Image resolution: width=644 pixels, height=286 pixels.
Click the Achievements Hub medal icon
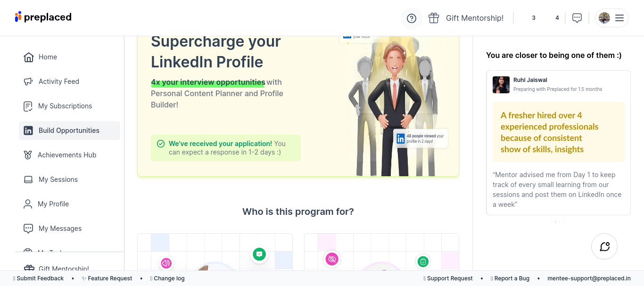28,155
